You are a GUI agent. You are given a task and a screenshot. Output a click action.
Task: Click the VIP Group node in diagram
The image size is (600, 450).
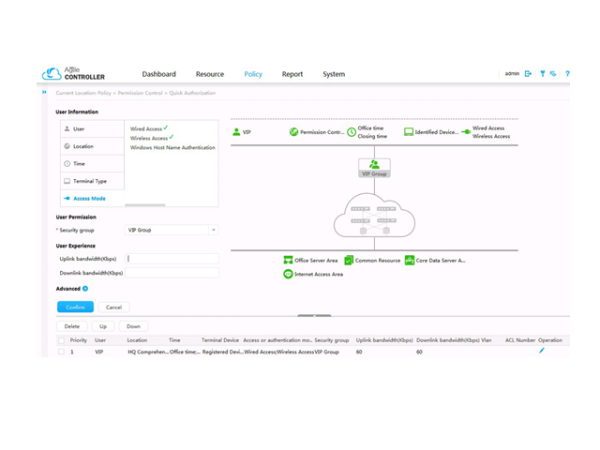click(374, 168)
